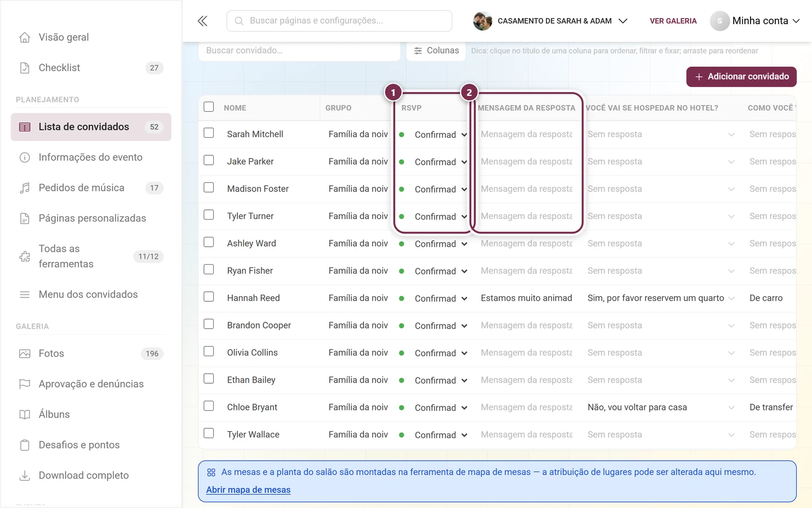Open Checklist from the sidebar

pos(91,68)
